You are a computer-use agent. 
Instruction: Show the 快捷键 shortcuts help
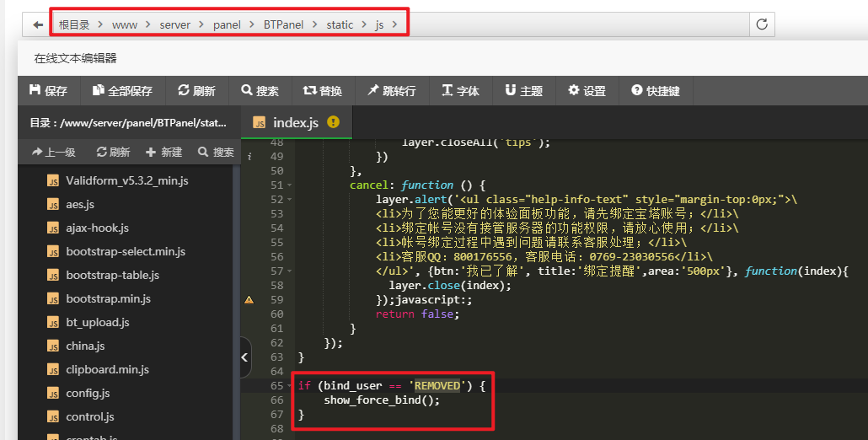point(656,91)
